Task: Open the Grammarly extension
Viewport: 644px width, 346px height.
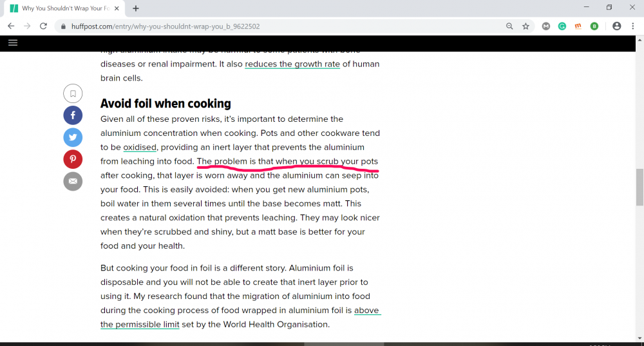Action: tap(562, 26)
